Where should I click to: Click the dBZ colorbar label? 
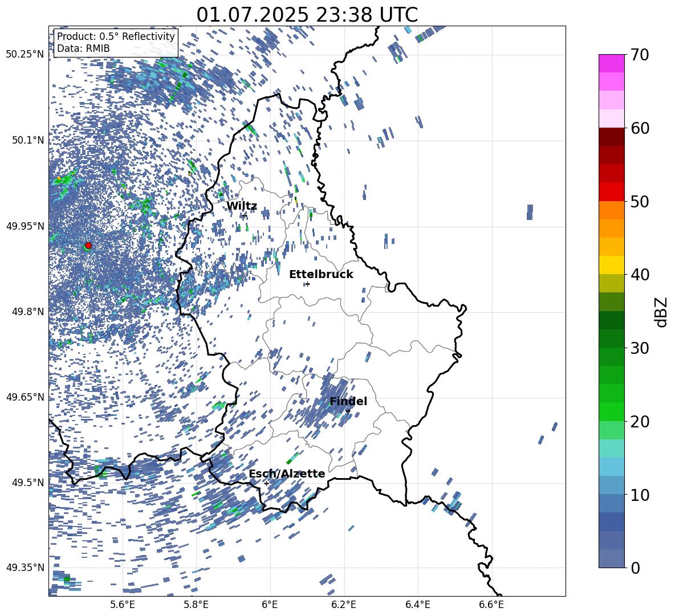point(662,312)
